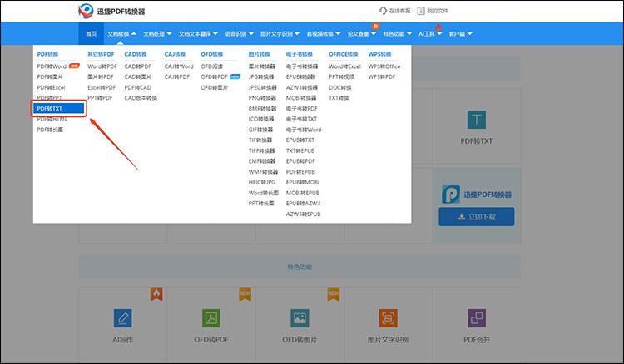Open the green OFD转PDF icon card

(x=211, y=318)
